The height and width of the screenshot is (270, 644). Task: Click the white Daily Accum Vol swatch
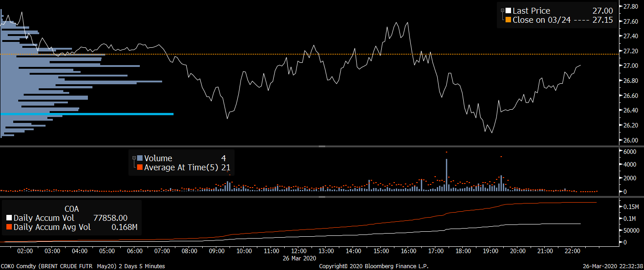point(9,218)
